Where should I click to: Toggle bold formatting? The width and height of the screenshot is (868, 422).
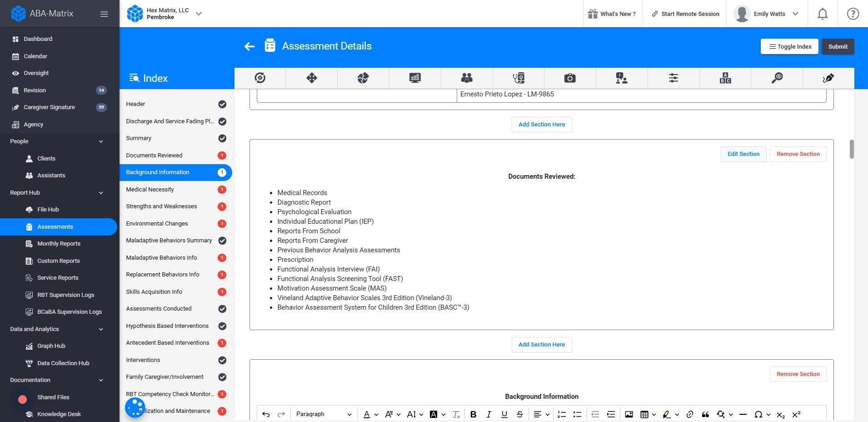coord(474,414)
